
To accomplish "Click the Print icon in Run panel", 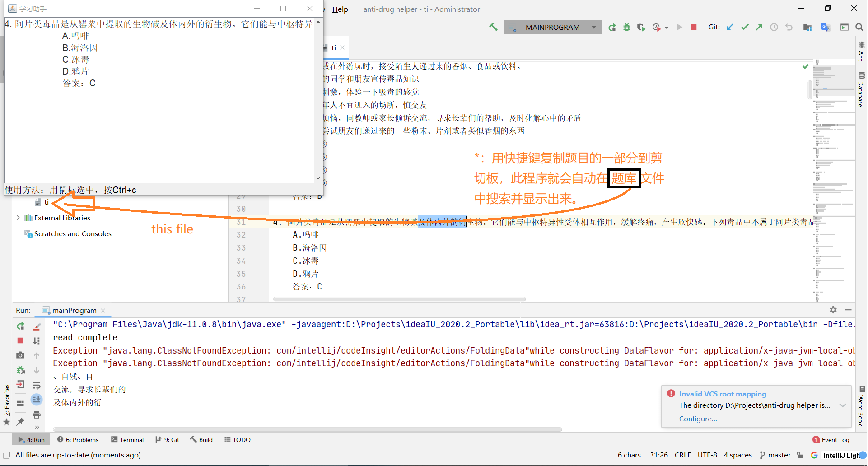I will [37, 415].
